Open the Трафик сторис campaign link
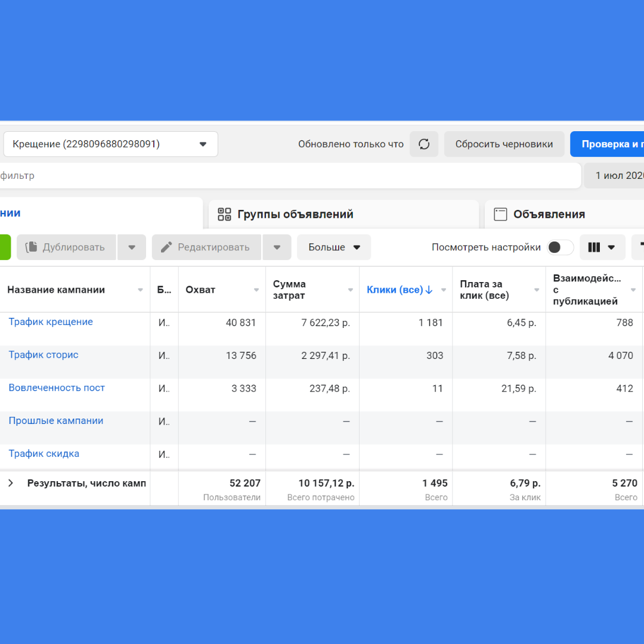The image size is (644, 644). point(44,355)
